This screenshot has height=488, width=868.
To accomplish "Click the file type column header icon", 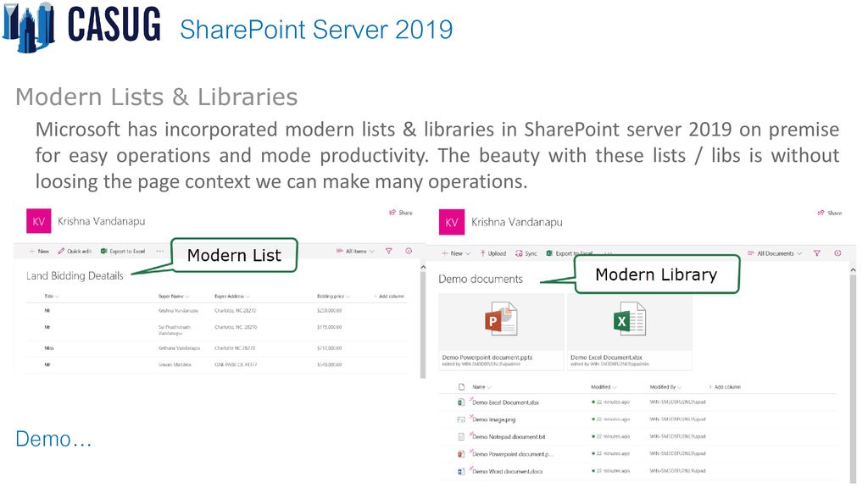I will pyautogui.click(x=461, y=387).
